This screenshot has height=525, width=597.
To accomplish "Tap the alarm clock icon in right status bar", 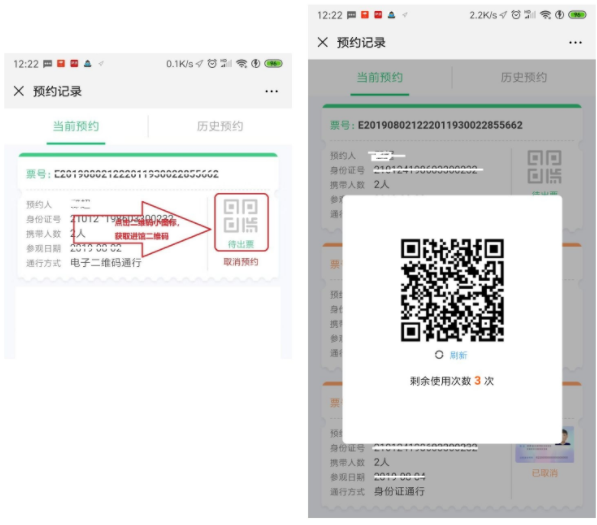I will pyautogui.click(x=516, y=15).
